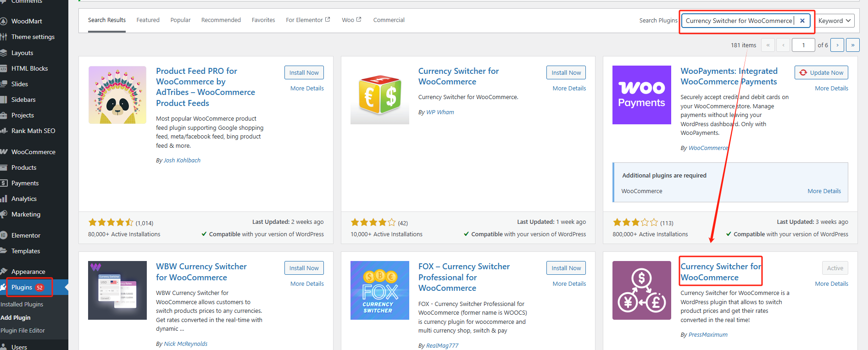
Task: Open Theme settings sidebar item
Action: [33, 37]
